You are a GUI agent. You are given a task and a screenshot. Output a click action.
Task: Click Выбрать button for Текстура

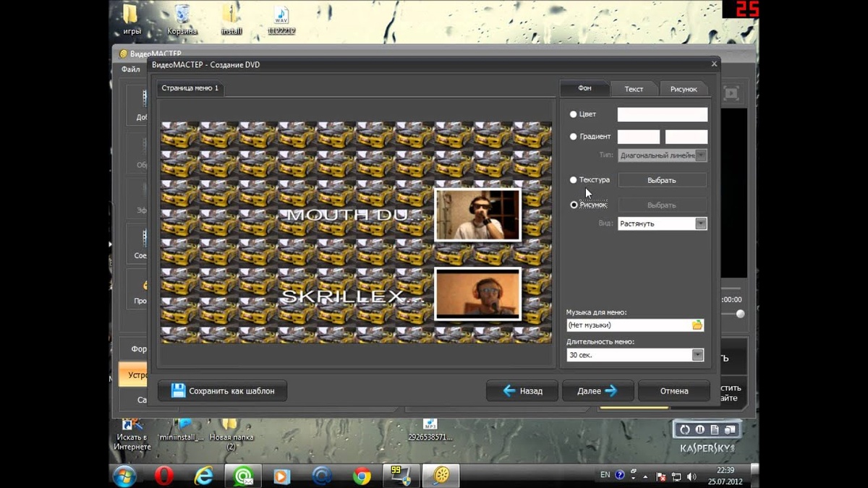click(662, 180)
